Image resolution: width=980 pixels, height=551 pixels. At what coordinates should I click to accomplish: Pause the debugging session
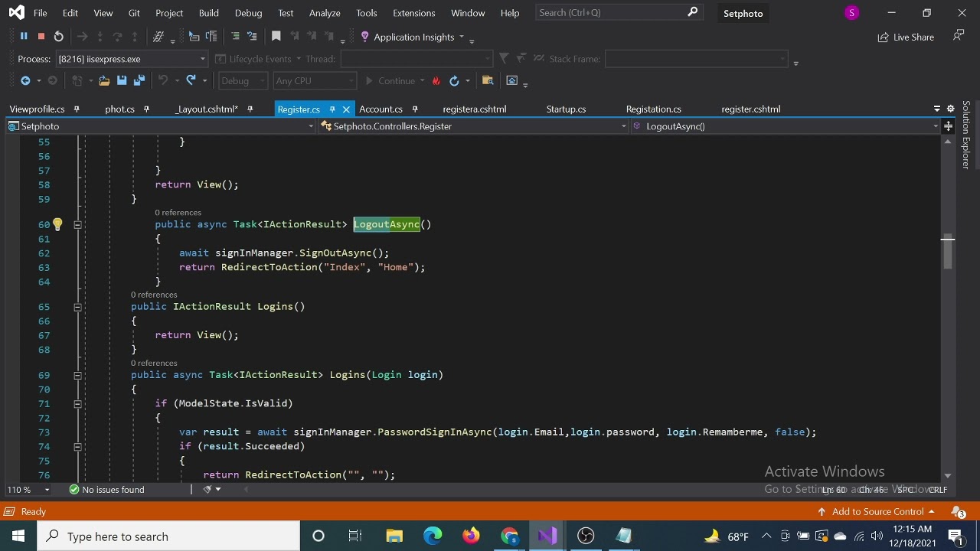tap(24, 37)
